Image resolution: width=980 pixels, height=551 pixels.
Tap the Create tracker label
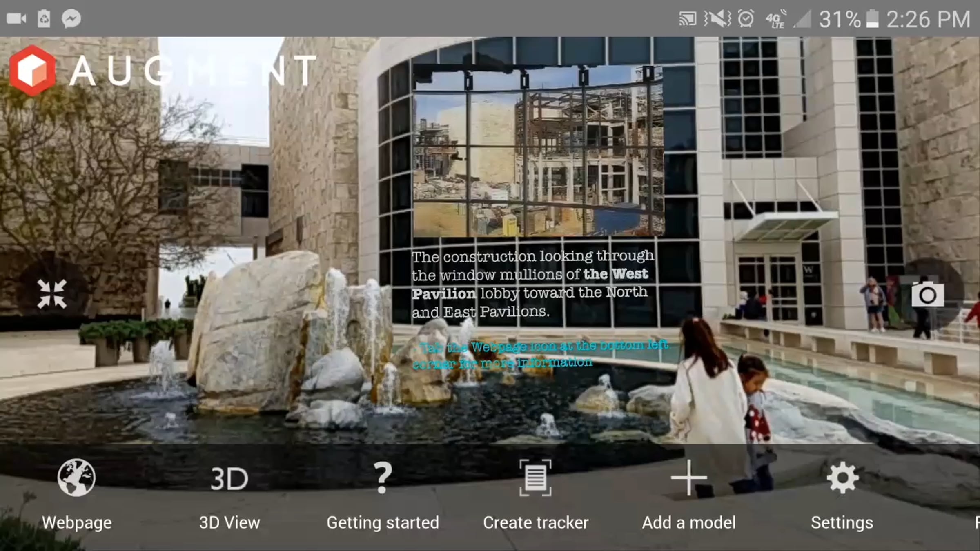pos(535,523)
